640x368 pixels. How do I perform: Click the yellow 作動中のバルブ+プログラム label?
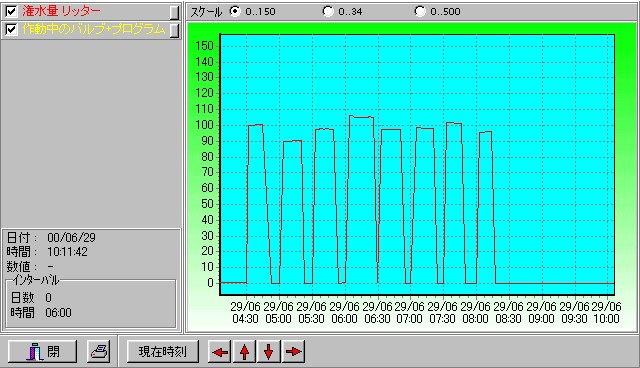point(94,29)
